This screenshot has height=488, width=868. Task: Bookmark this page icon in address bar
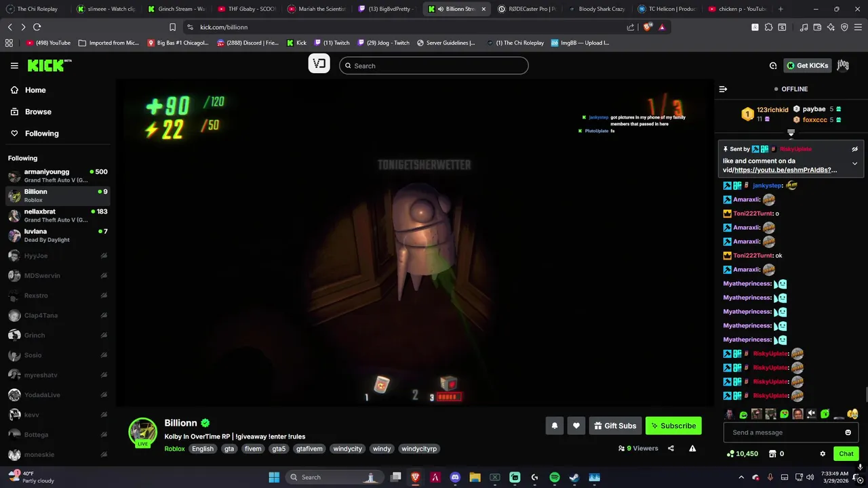point(172,27)
